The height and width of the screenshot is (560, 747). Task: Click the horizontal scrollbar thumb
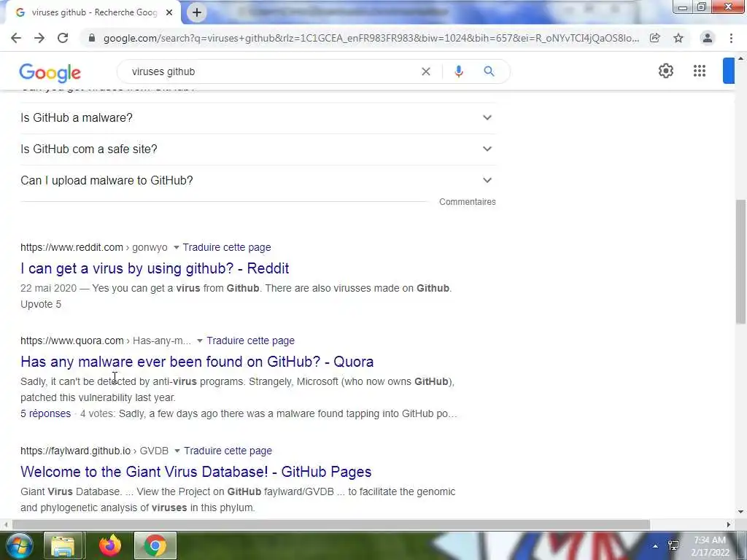pos(331,525)
